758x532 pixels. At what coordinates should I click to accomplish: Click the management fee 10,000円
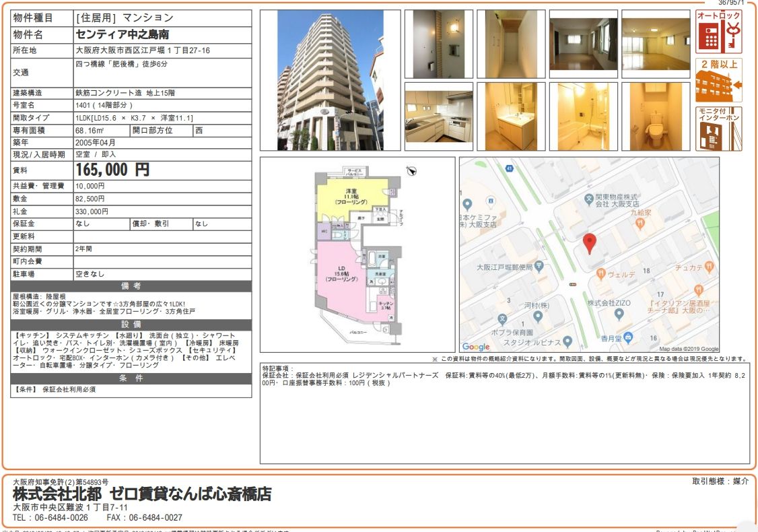pyautogui.click(x=90, y=186)
